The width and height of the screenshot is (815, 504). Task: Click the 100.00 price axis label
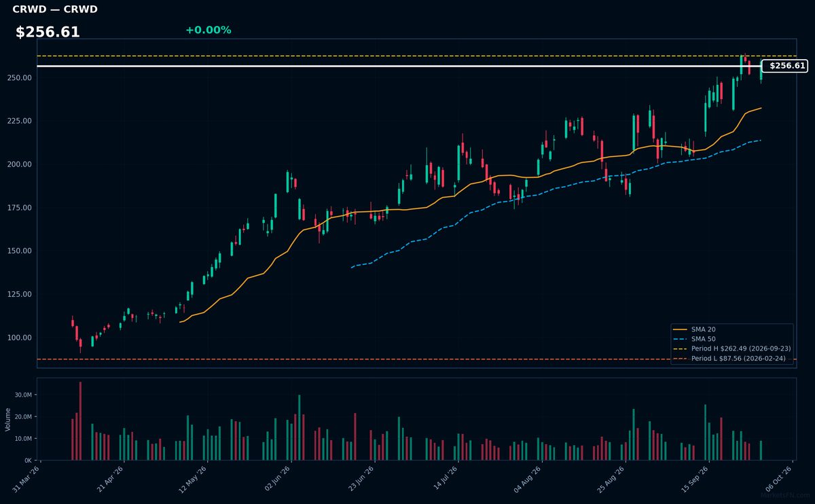pos(21,338)
